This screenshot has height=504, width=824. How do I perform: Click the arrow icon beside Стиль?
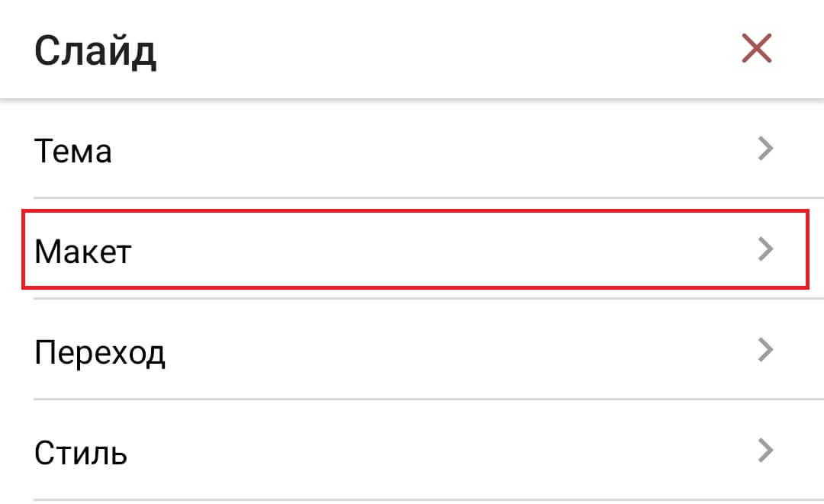point(765,451)
